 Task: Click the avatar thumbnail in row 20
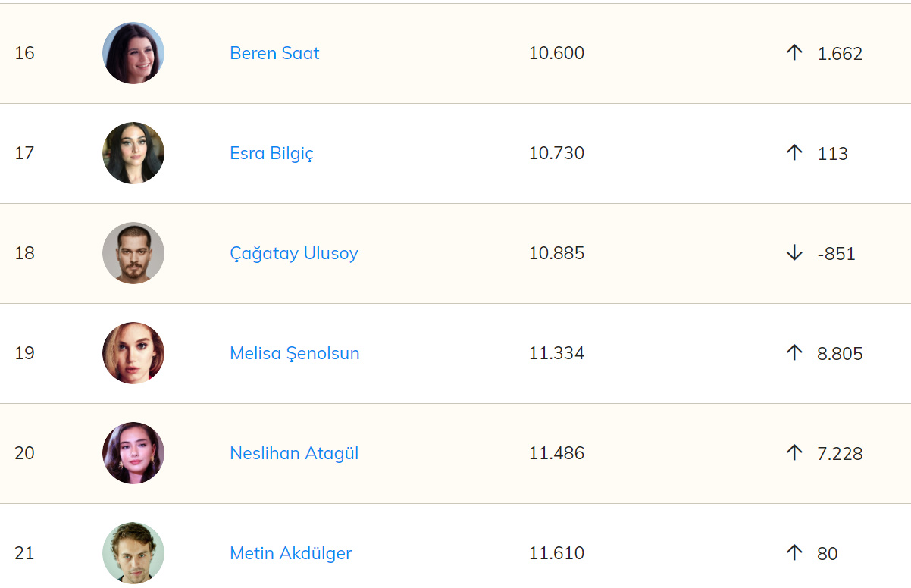pyautogui.click(x=133, y=453)
